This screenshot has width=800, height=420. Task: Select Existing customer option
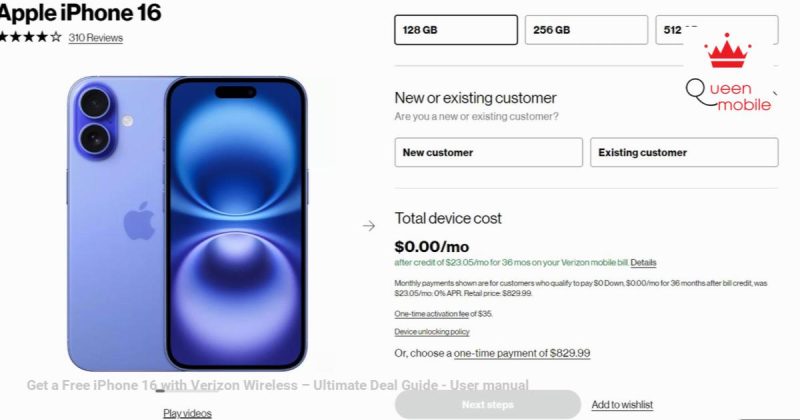684,152
